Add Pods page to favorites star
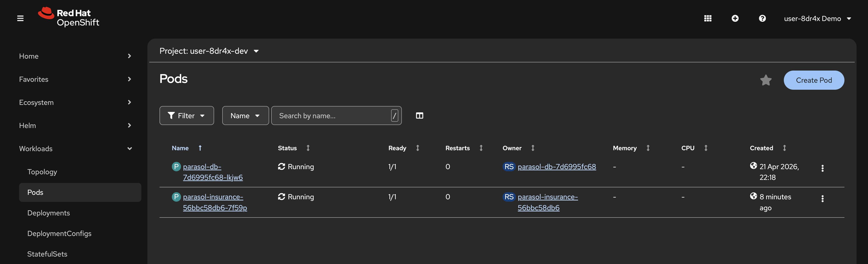Image resolution: width=868 pixels, height=264 pixels. (x=766, y=80)
